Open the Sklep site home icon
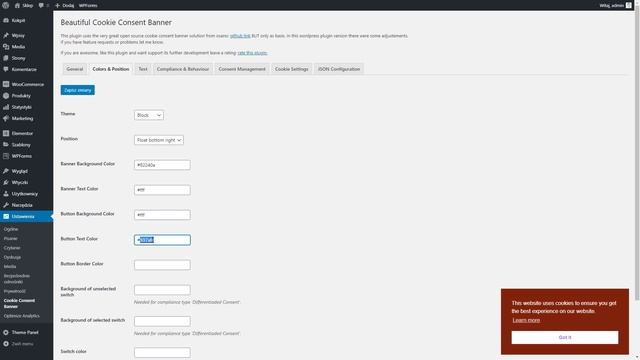This screenshot has height=360, width=640. coord(17,5)
